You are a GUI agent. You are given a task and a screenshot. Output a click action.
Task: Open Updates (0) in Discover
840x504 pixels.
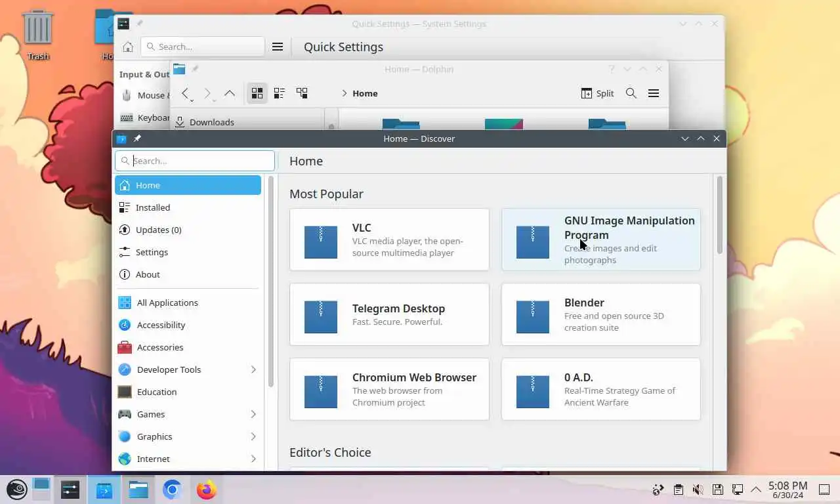[188, 230]
